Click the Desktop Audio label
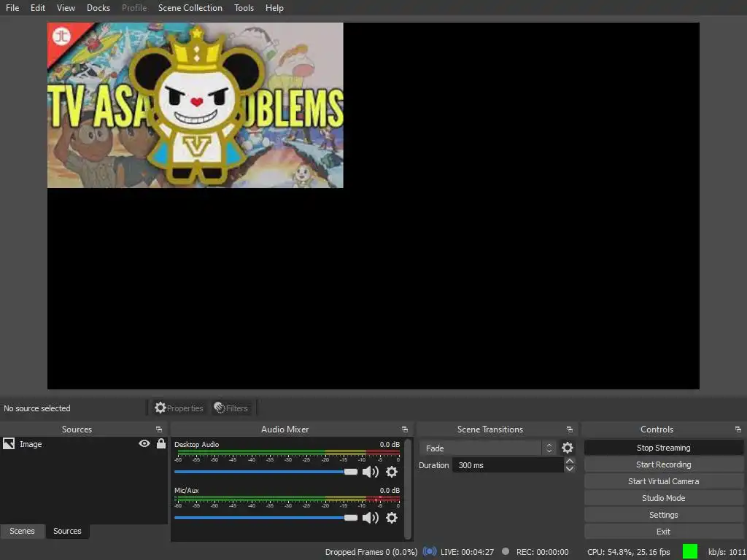Screen dimensions: 747x560 [x=196, y=444]
